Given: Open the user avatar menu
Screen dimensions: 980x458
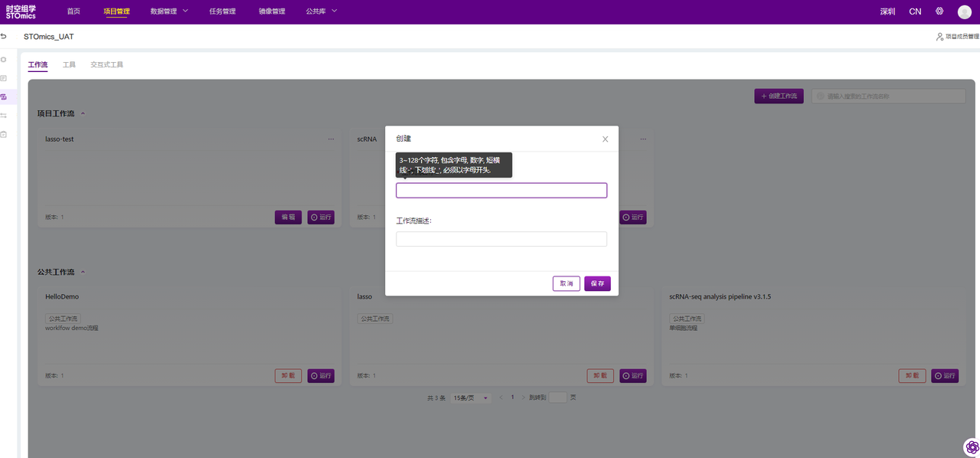Looking at the screenshot, I should [x=964, y=11].
